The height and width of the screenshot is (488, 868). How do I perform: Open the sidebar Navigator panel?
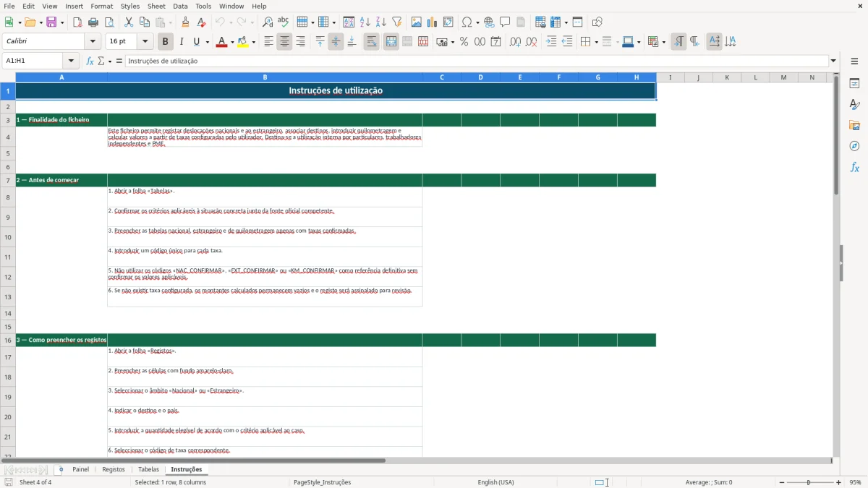[854, 146]
